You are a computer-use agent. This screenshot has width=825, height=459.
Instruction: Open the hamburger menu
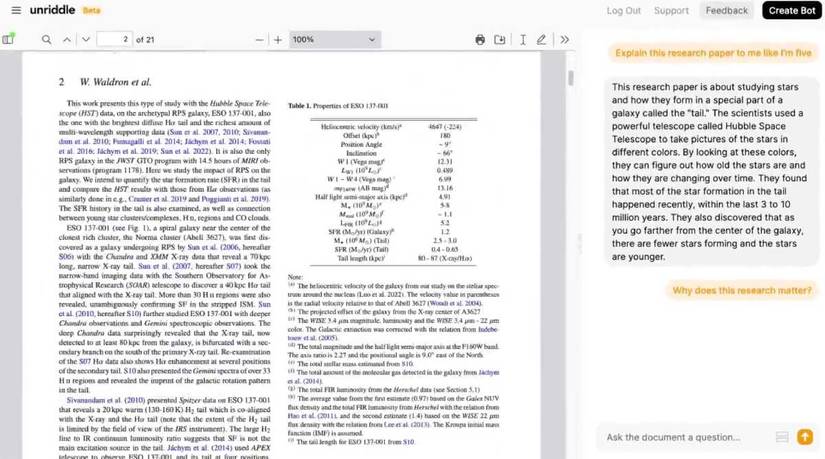[x=16, y=10]
